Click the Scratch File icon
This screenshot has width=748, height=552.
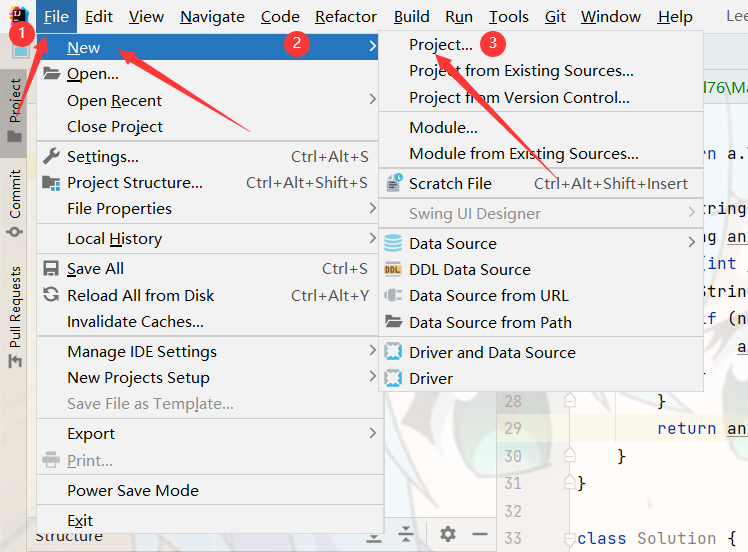point(393,183)
